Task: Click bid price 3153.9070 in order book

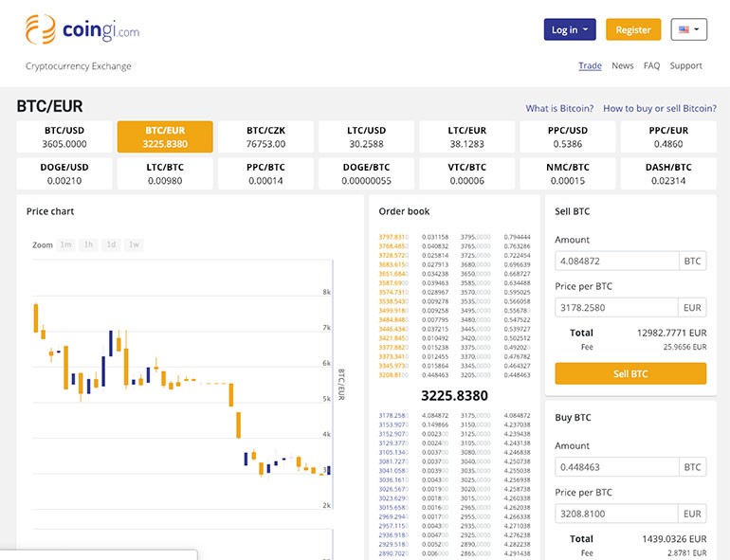Action: pyautogui.click(x=393, y=425)
